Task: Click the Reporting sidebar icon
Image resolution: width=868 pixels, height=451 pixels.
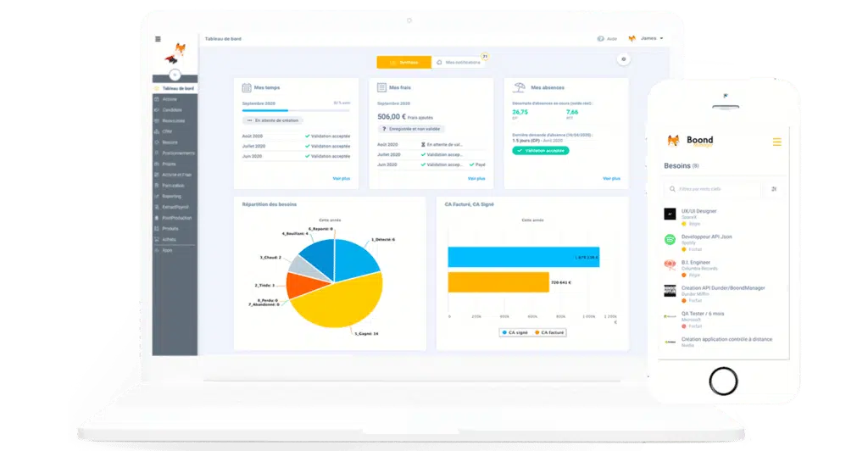Action: click(157, 196)
